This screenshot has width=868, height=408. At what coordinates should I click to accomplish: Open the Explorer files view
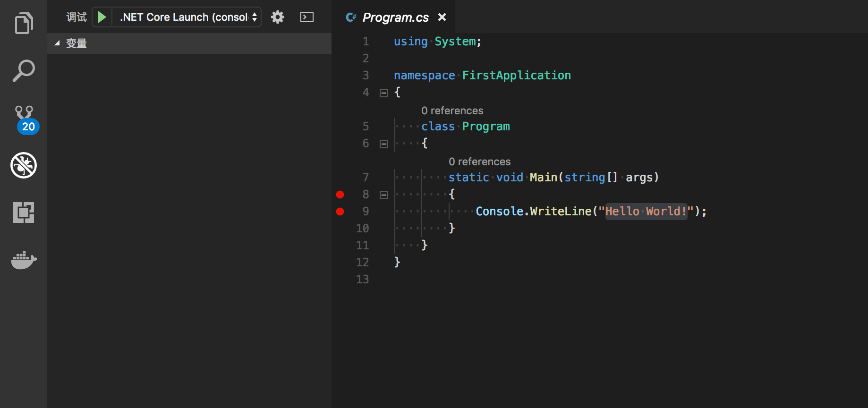click(24, 24)
